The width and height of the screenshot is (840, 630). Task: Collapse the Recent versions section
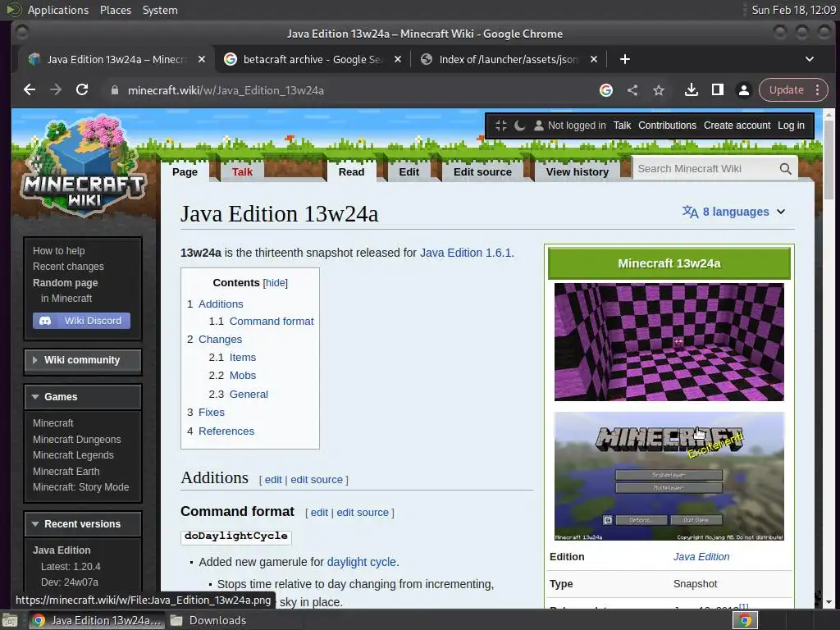83,524
